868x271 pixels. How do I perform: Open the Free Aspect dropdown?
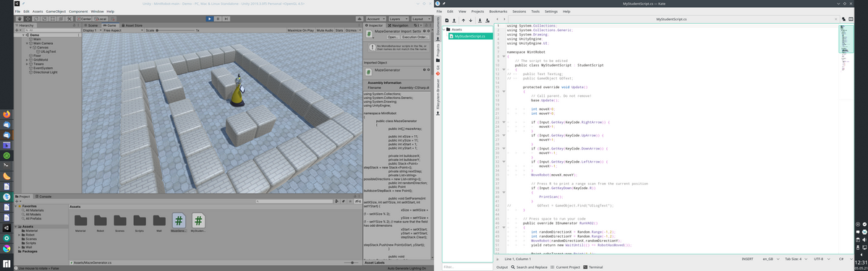(x=123, y=30)
